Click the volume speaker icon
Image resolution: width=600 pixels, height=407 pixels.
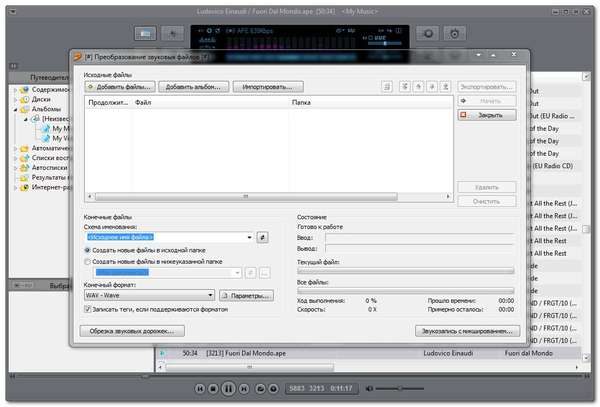(368, 388)
